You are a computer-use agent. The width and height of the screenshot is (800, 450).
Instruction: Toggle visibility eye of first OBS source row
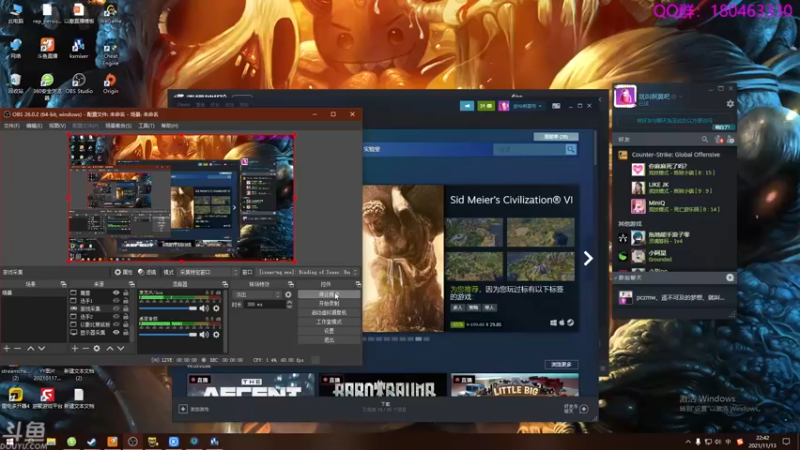116,293
